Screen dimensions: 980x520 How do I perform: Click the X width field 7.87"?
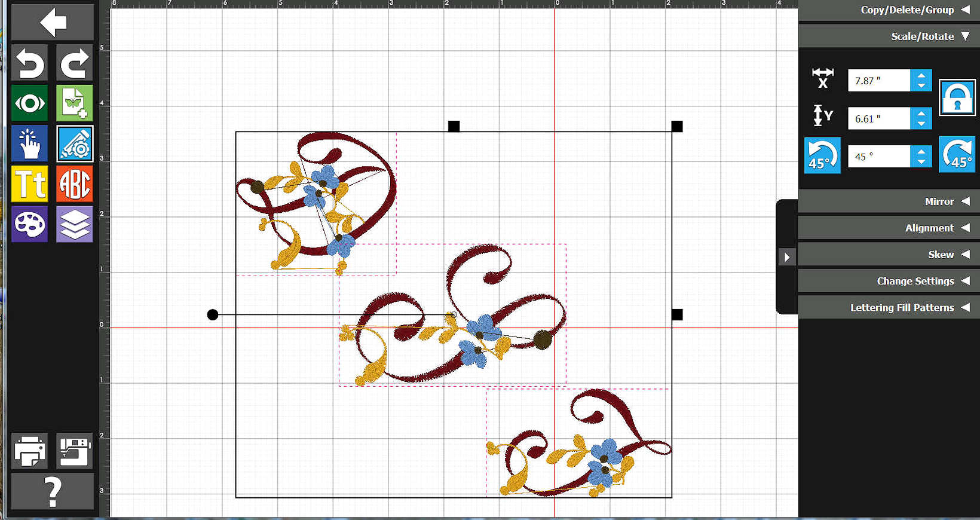click(x=879, y=81)
